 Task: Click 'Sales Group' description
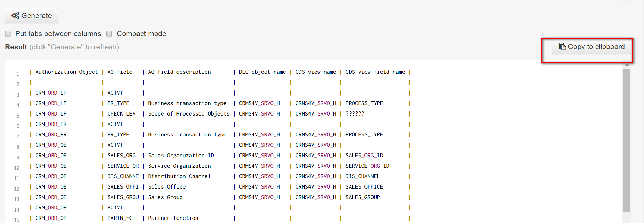(x=165, y=197)
